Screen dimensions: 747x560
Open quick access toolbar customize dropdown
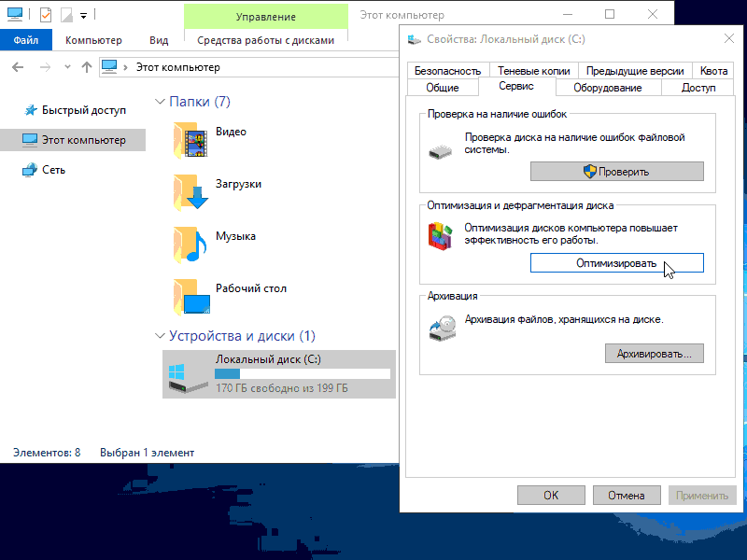tap(83, 15)
